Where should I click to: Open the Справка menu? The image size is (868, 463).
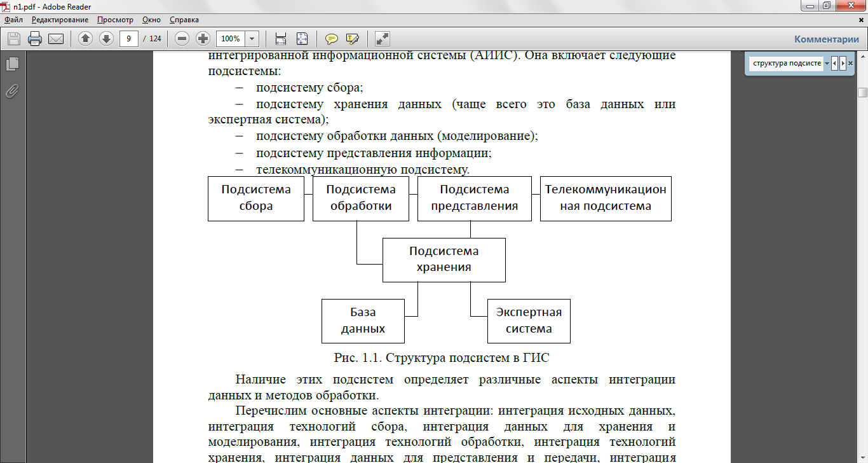184,20
